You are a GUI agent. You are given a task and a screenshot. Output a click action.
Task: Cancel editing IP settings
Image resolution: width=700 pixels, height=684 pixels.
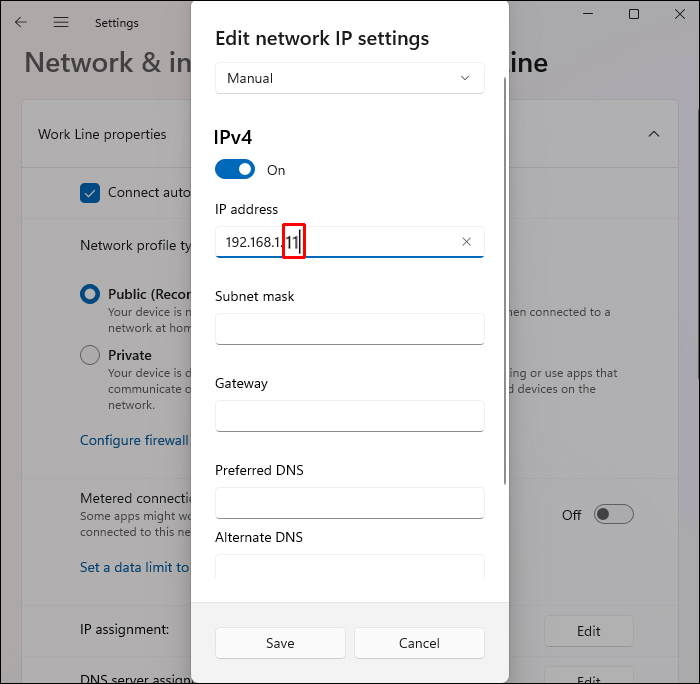point(419,643)
